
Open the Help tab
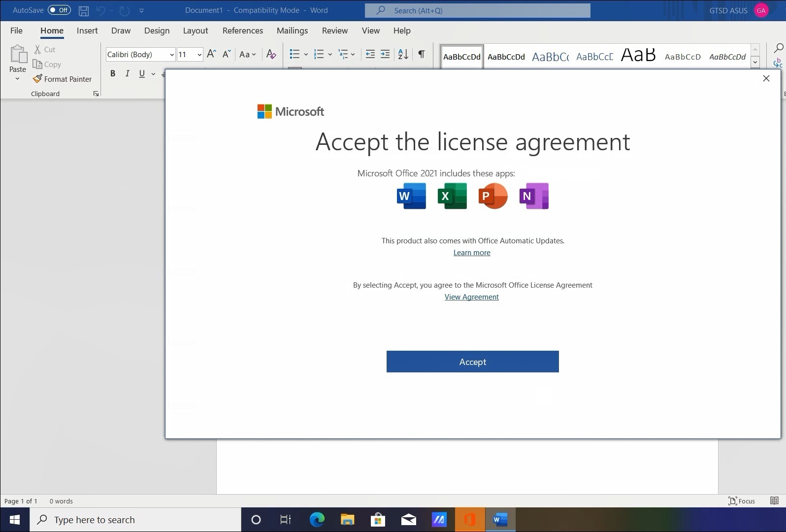(402, 31)
